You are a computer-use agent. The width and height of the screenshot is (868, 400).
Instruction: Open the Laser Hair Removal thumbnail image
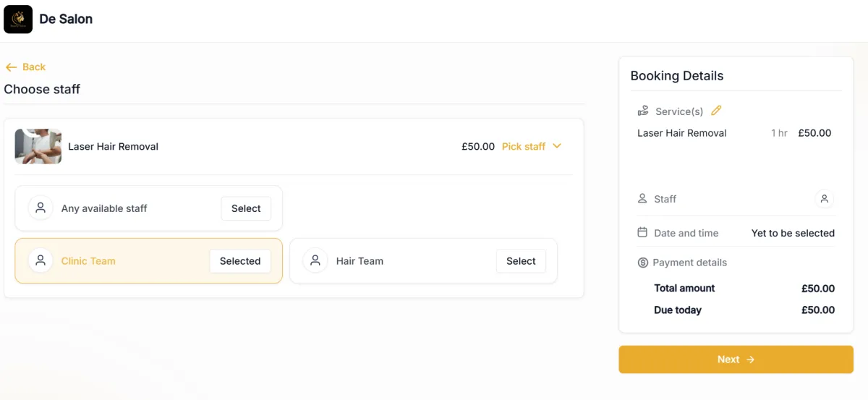click(x=38, y=147)
